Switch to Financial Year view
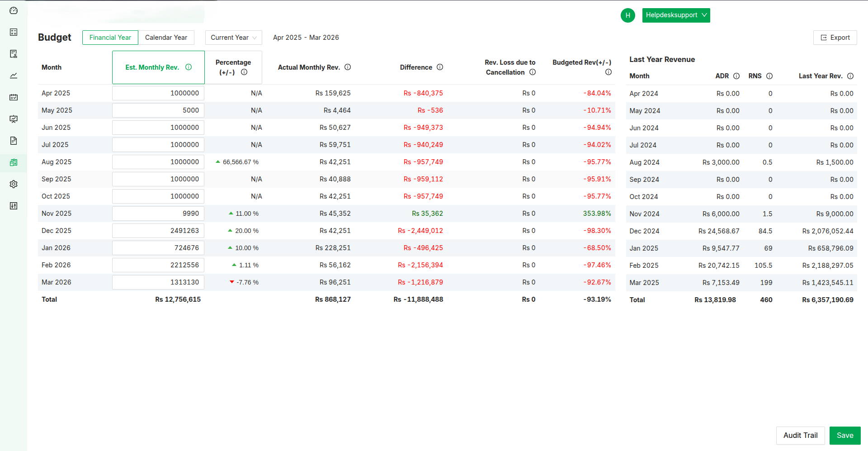The image size is (868, 451). pos(110,38)
